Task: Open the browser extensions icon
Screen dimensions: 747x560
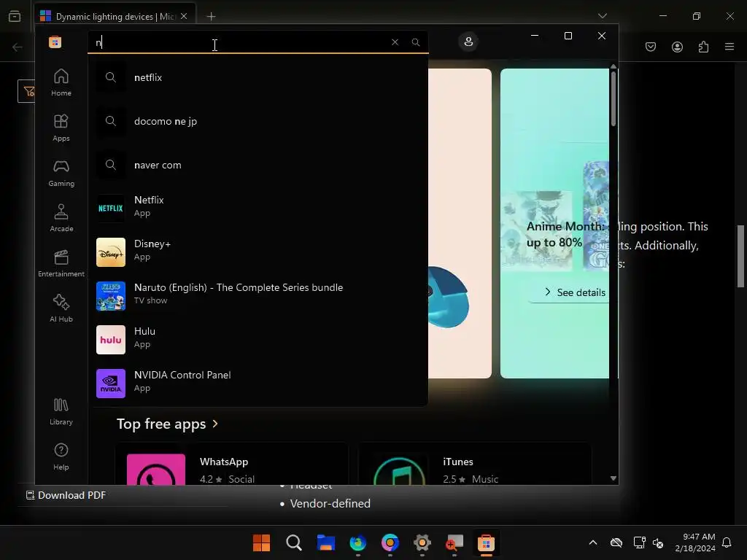Action: click(703, 47)
